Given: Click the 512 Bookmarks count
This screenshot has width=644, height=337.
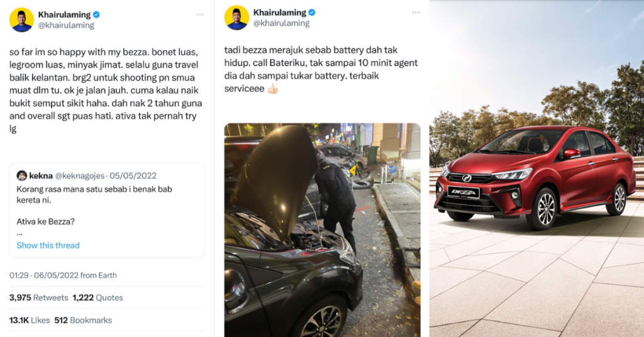Looking at the screenshot, I should tap(83, 320).
